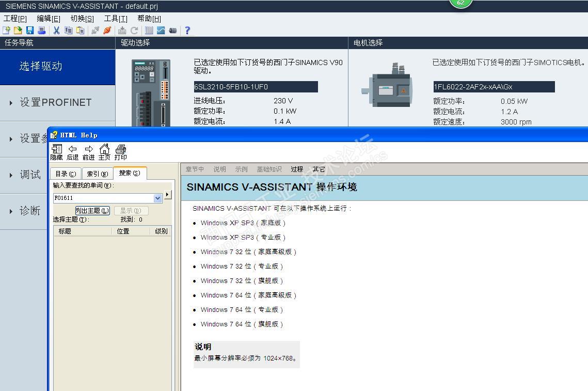Click motor order number 1FL6022-2AF2x-xAA\Gx
The height and width of the screenshot is (391, 588).
point(494,87)
